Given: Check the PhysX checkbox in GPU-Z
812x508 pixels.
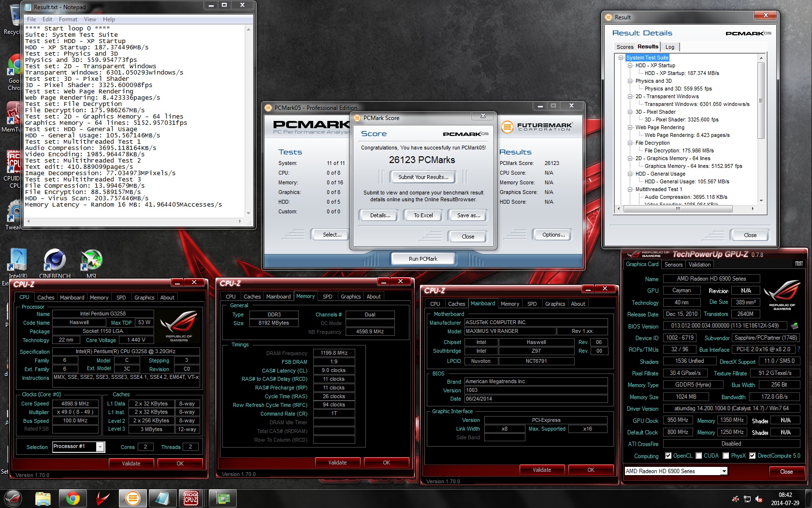Looking at the screenshot, I should point(726,456).
